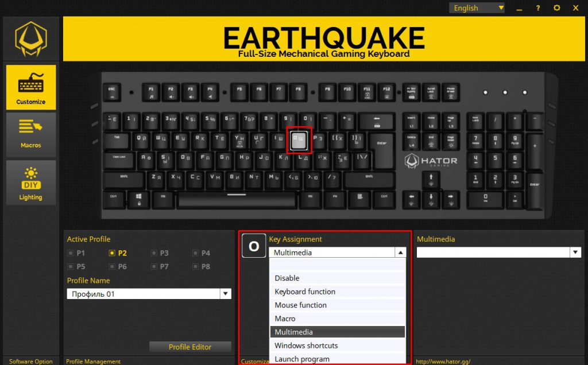The width and height of the screenshot is (588, 365).
Task: Open settings via the gear icon
Action: click(556, 8)
